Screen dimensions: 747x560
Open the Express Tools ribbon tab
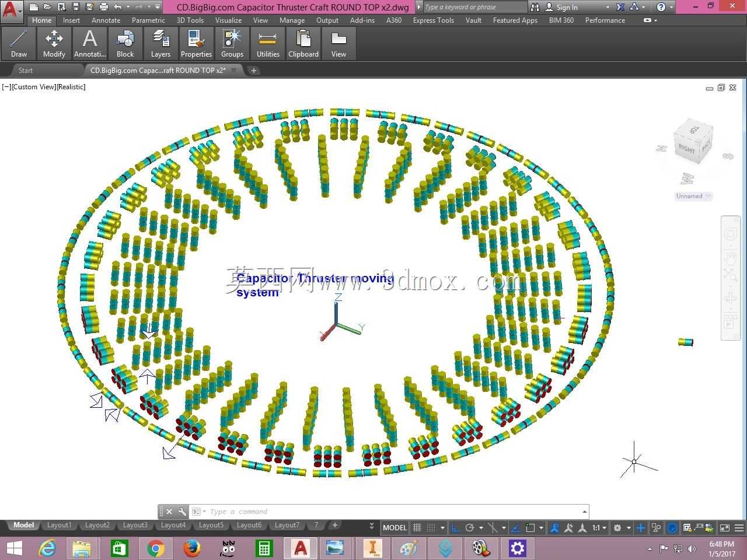click(x=433, y=20)
